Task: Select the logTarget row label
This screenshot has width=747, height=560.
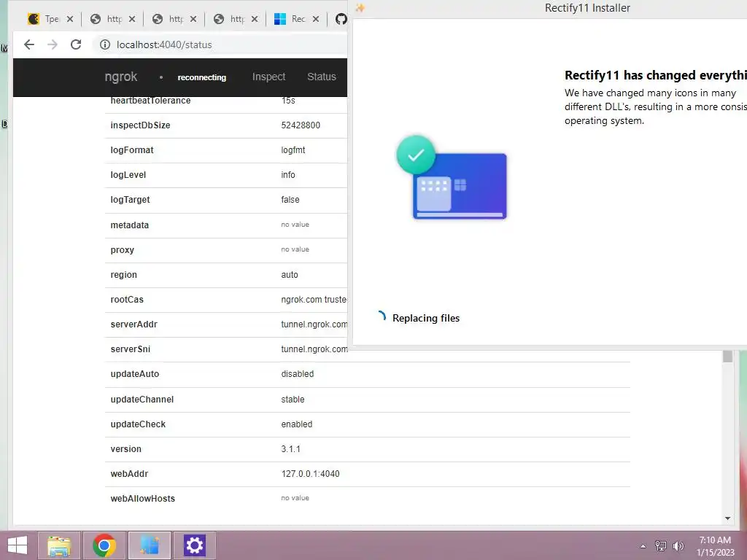Action: [x=130, y=200]
